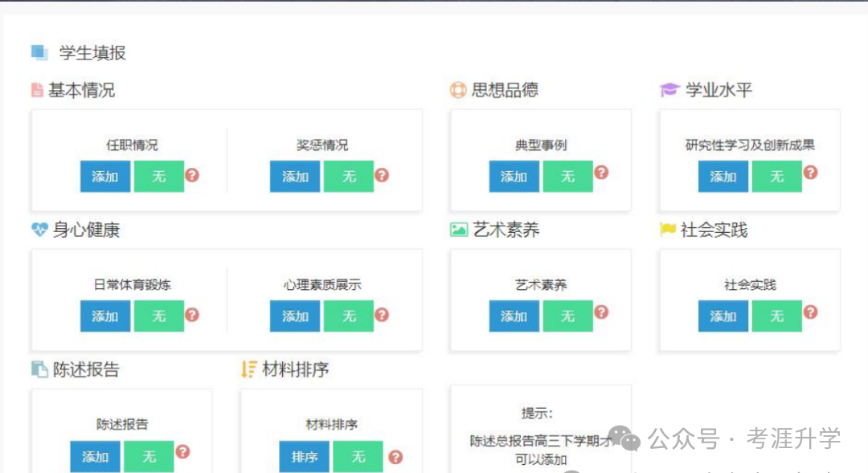Click 添加 under 研究性学习及创新成果
This screenshot has width=868, height=473.
click(723, 176)
